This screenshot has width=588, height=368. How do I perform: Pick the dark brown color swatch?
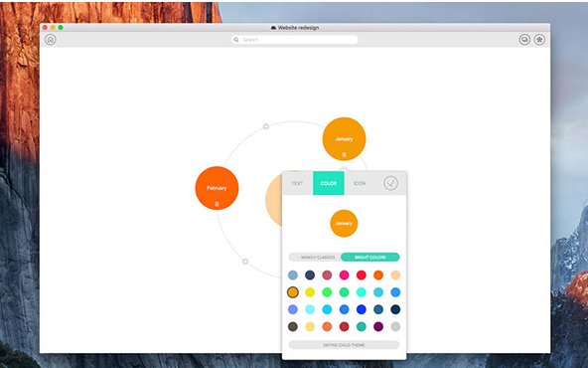point(293,326)
